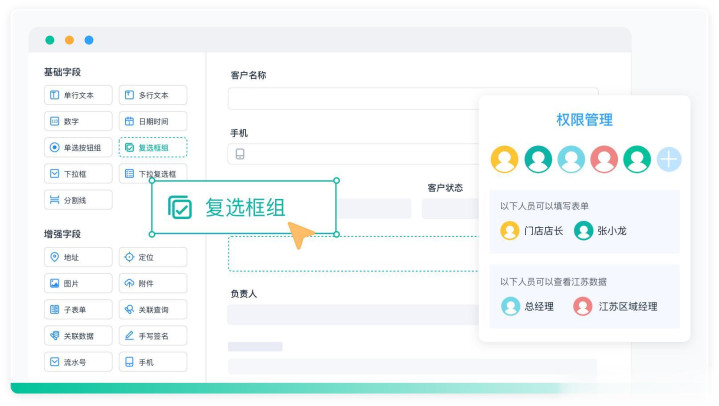Click the first yellow user avatar
This screenshot has width=719, height=406.
click(x=505, y=159)
